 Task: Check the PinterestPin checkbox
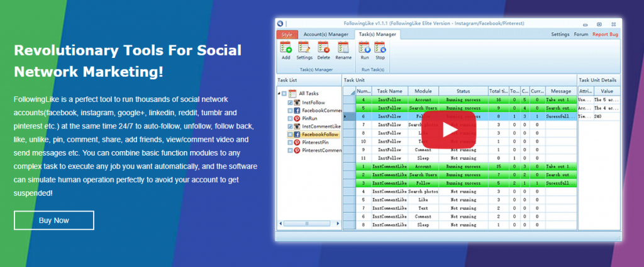click(291, 142)
